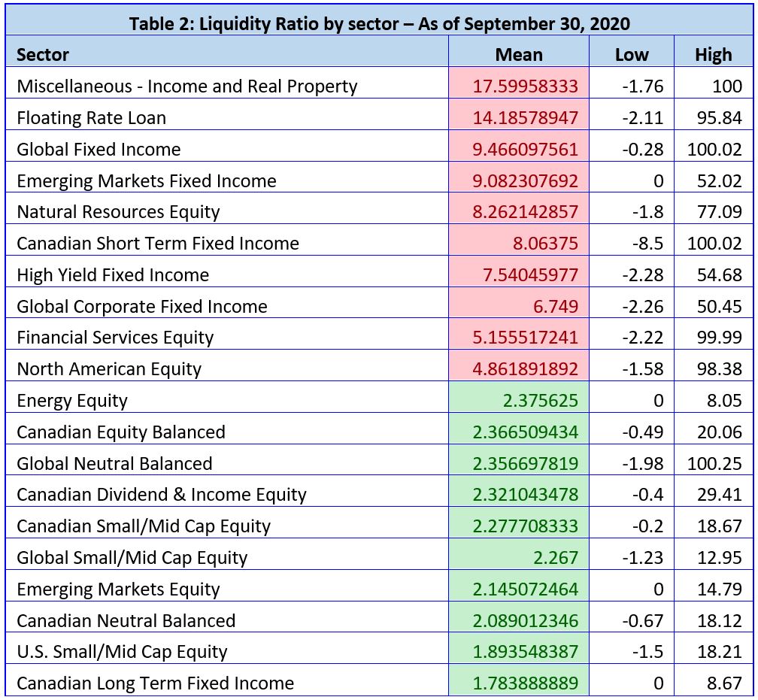Select the Floating Rate Loan sector cell
The height and width of the screenshot is (700, 758).
tap(92, 117)
